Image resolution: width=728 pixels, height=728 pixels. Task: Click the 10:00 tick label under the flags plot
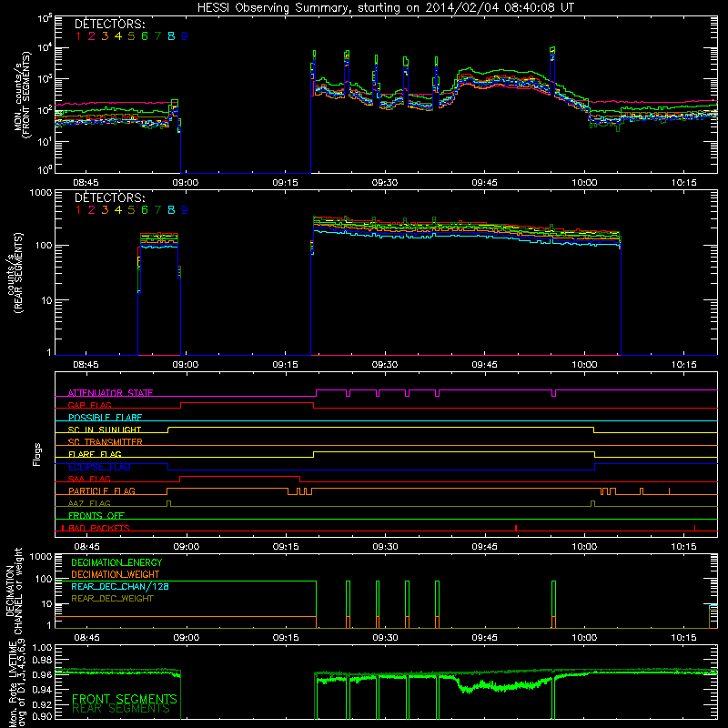click(x=584, y=547)
